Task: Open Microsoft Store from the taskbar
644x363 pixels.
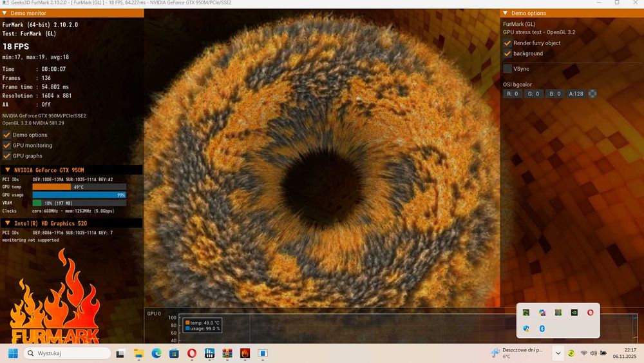Action: [174, 353]
